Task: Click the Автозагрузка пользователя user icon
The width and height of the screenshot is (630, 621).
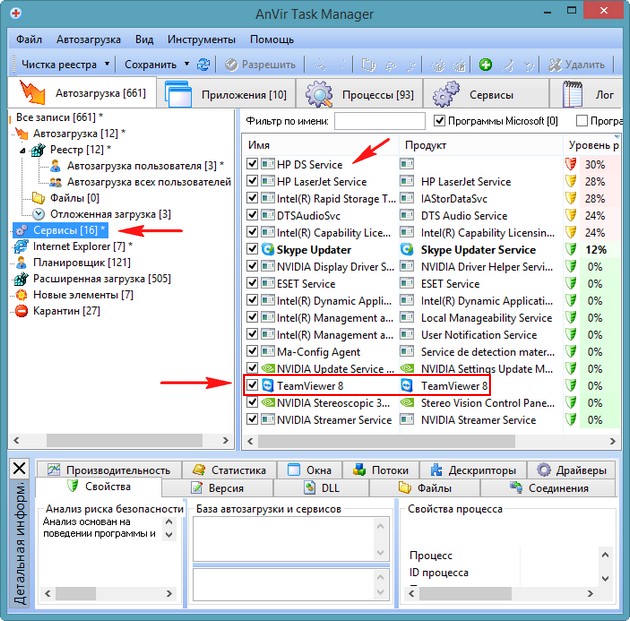Action: (x=55, y=165)
